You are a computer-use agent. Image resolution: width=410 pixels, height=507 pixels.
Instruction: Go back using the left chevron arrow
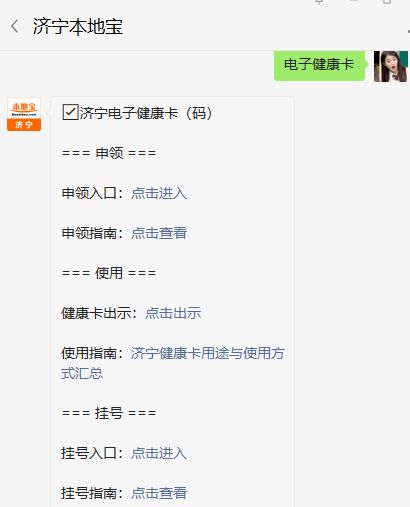pyautogui.click(x=14, y=26)
